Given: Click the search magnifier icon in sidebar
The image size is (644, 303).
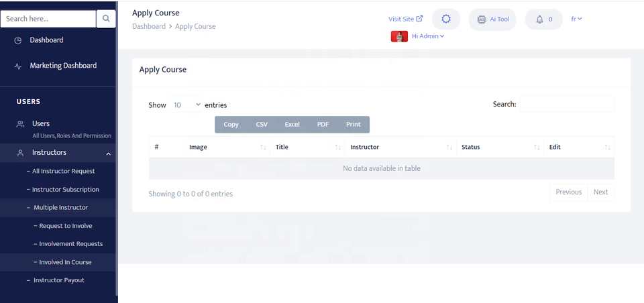Looking at the screenshot, I should pyautogui.click(x=106, y=19).
